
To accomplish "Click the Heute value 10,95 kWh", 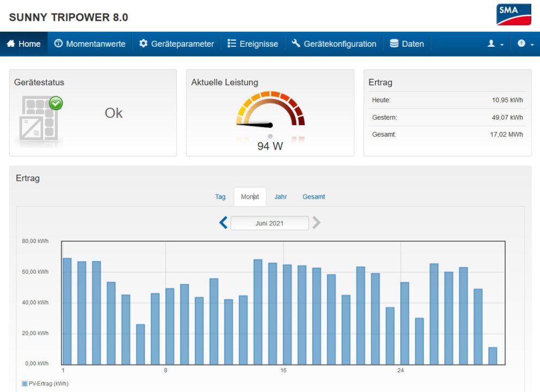I will 507,100.
